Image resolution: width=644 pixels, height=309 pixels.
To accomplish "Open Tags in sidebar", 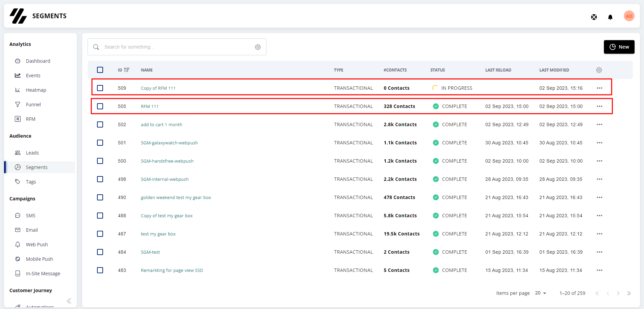I will 31,182.
